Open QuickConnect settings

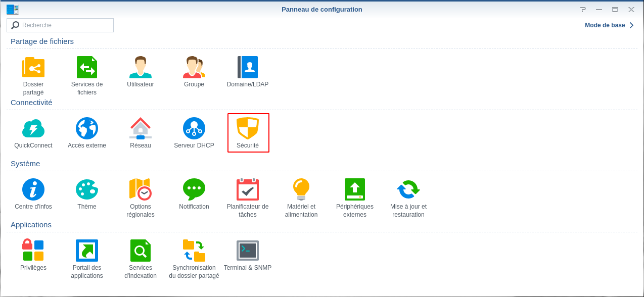tap(33, 129)
